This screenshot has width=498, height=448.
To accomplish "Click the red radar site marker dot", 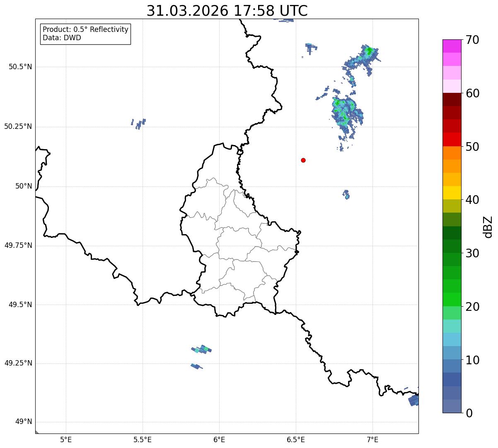I will click(x=303, y=160).
